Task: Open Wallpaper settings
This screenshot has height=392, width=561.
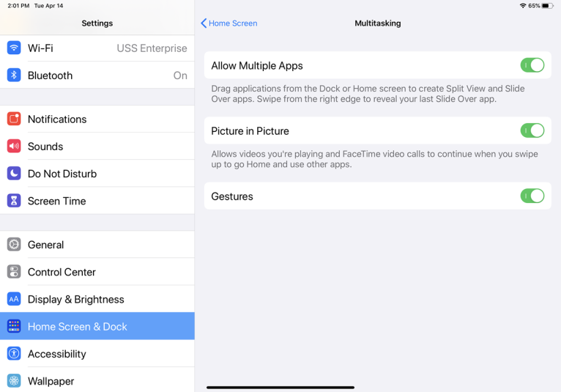Action: [97, 380]
